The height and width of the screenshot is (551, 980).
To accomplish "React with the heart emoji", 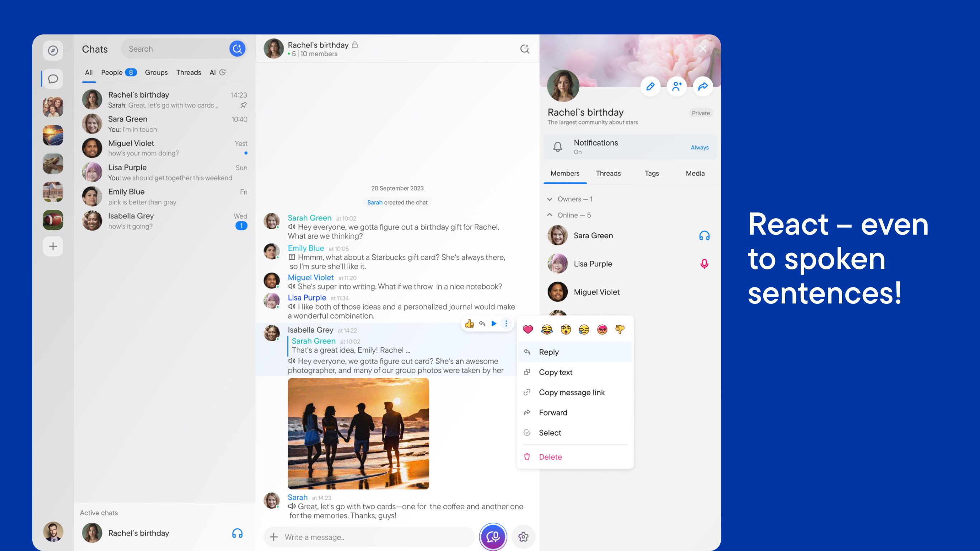I will [528, 329].
